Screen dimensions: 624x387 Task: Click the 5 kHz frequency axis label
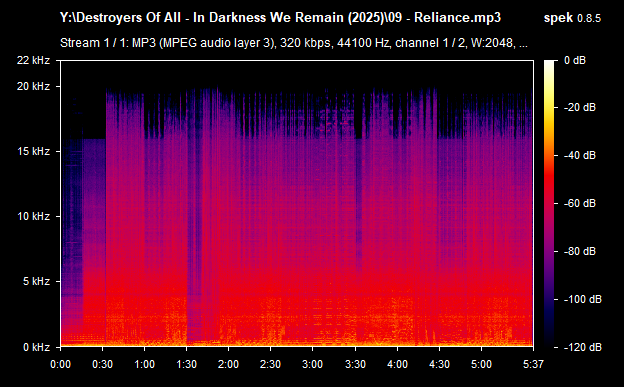(x=36, y=281)
